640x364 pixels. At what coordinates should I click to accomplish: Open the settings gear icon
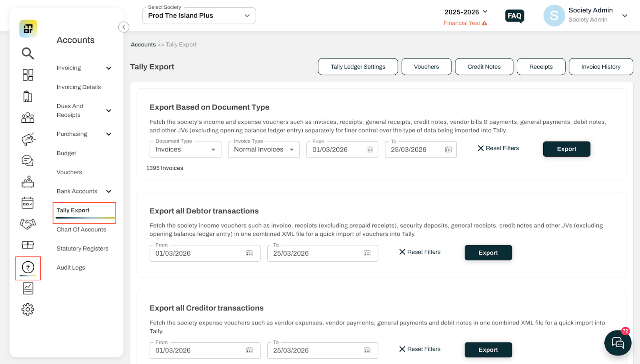[x=28, y=309]
